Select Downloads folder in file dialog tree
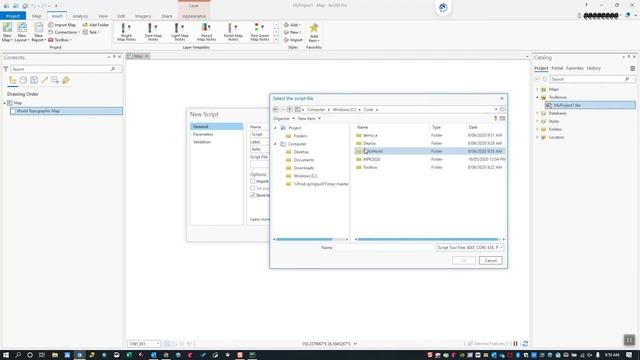This screenshot has height=360, width=640. [x=303, y=168]
